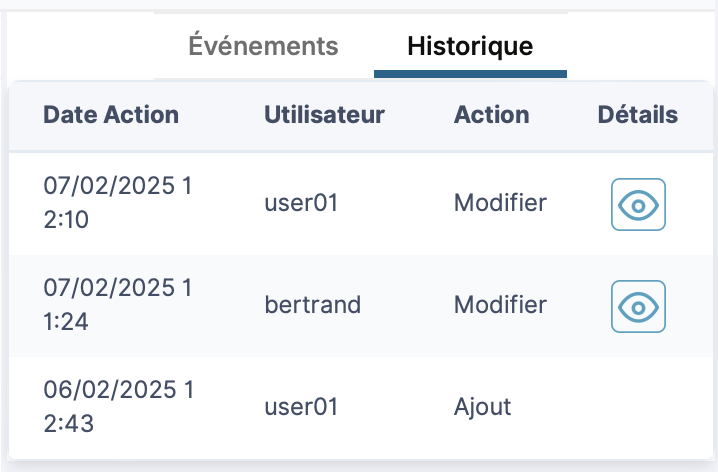718x472 pixels.
Task: Sort by the Date Action column header
Action: 111,115
